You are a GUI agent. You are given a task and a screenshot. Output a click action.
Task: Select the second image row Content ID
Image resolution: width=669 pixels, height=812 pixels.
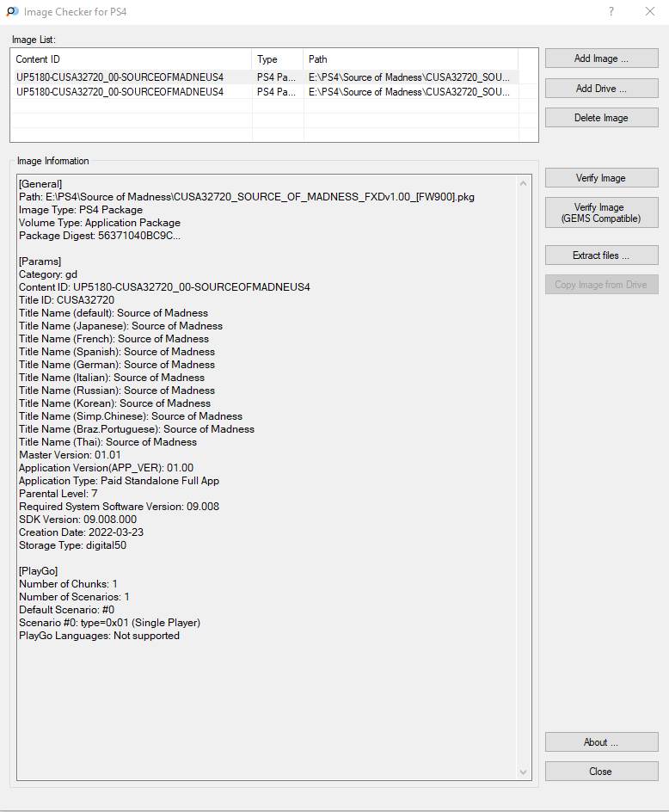pyautogui.click(x=120, y=92)
